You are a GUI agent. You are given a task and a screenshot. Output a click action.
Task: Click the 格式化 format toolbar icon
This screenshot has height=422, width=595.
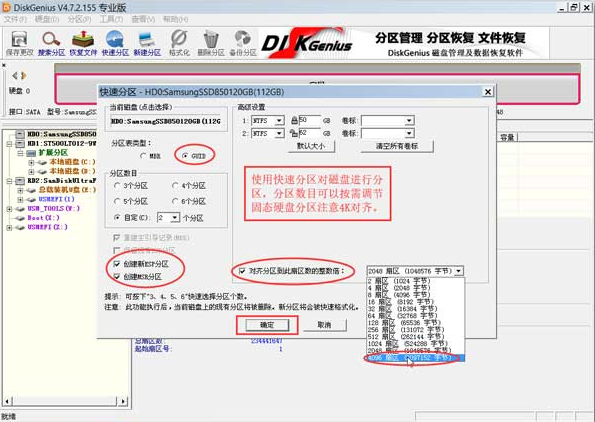pyautogui.click(x=179, y=44)
